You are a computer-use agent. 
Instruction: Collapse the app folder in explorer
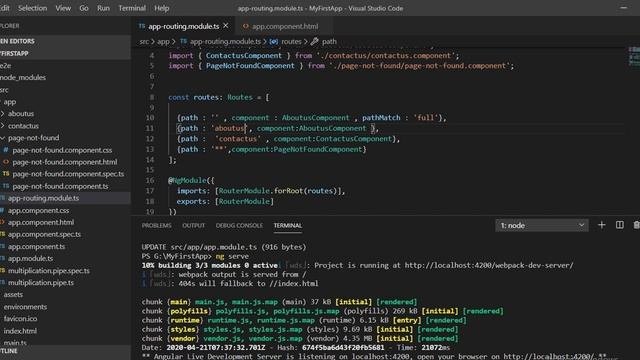(9, 102)
